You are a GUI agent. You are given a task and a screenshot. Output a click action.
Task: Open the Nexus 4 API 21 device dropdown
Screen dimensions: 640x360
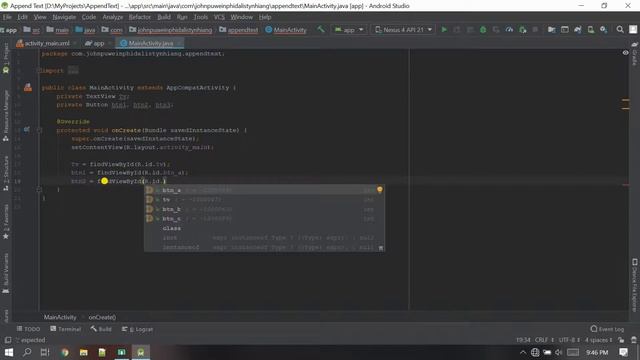(x=403, y=30)
